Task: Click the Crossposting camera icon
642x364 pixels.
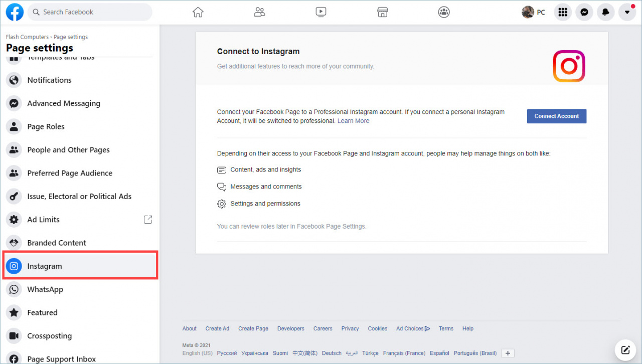Action: click(14, 336)
